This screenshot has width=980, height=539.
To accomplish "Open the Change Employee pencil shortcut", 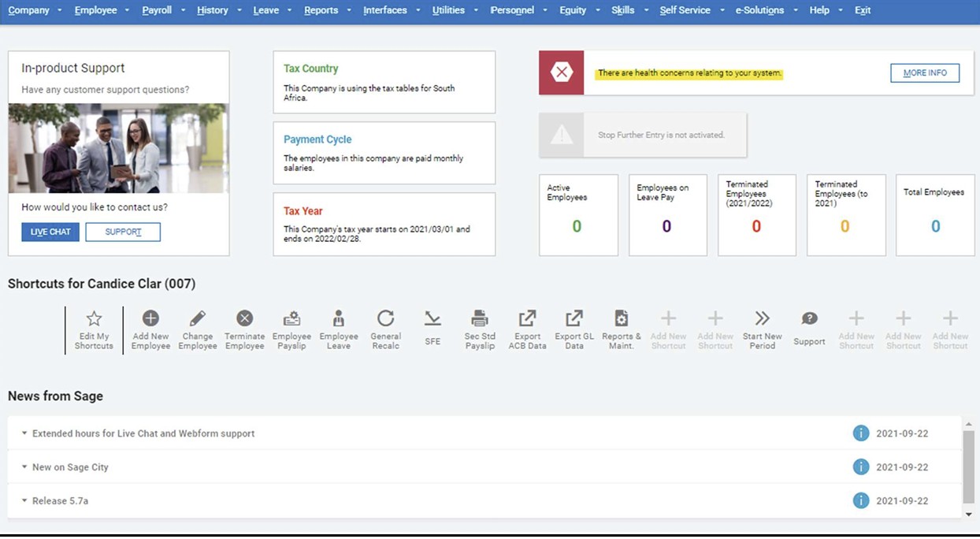I will coord(197,319).
